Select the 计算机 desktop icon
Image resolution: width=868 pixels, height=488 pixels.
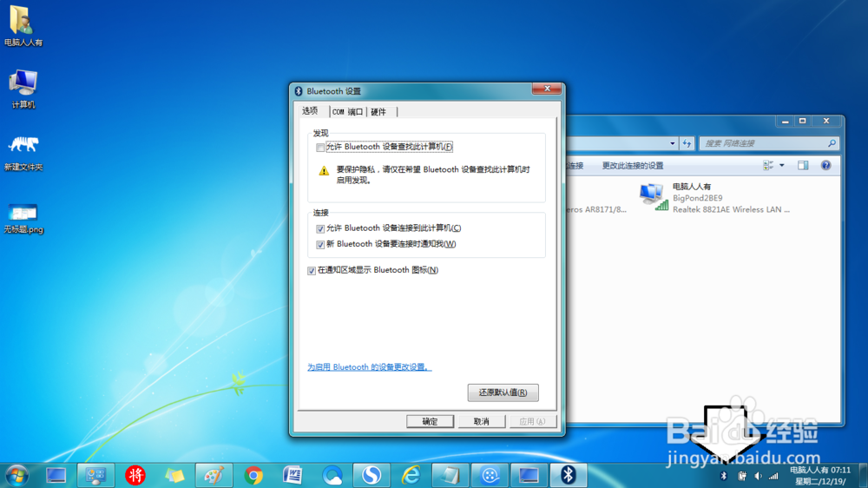23,89
